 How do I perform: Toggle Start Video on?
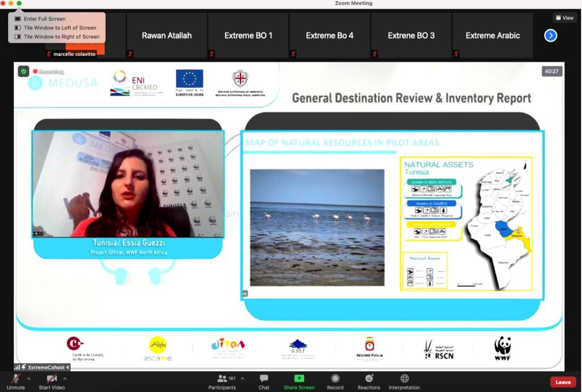pos(52,379)
